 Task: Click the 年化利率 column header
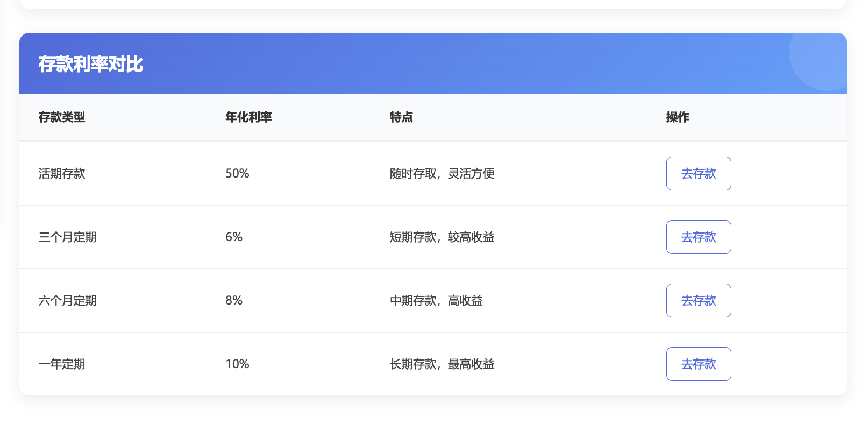[248, 117]
